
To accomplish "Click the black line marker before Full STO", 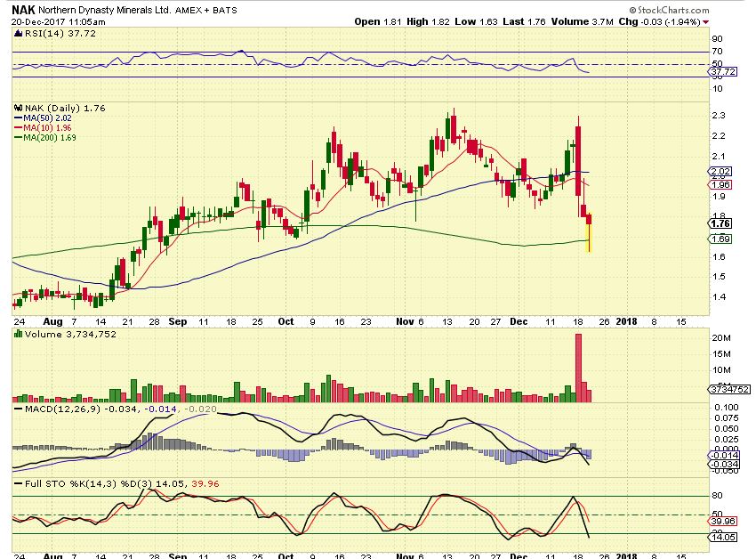I will click(x=19, y=483).
